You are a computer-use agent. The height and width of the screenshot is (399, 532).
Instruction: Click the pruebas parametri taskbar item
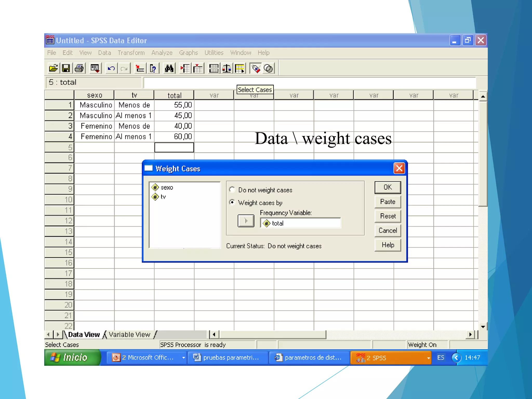pos(228,358)
